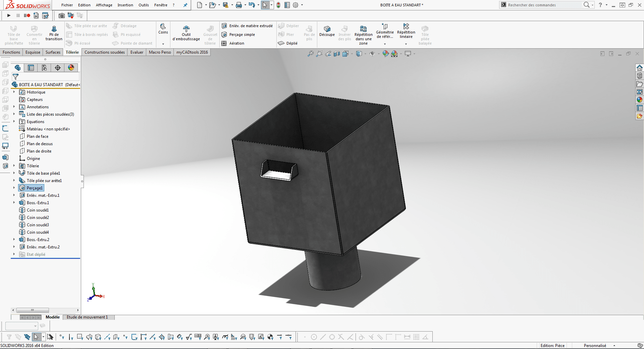The image size is (644, 349).
Task: Open the Outils menu
Action: [144, 5]
